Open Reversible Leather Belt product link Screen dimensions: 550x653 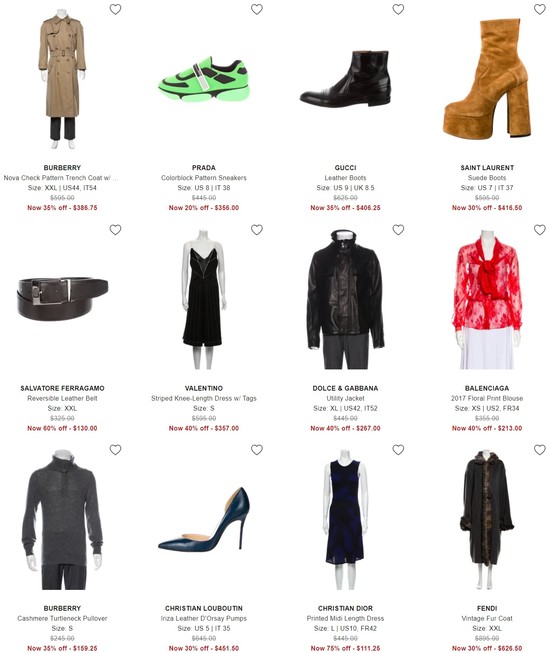point(62,398)
